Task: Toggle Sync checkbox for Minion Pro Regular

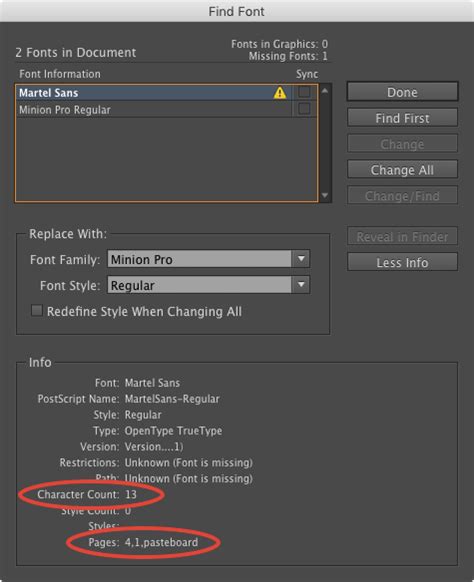Action: pyautogui.click(x=304, y=109)
